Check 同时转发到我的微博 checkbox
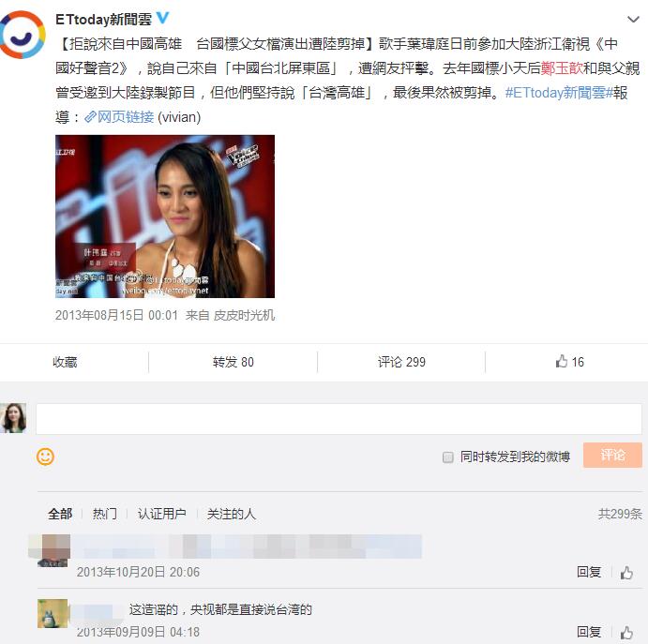 (447, 457)
